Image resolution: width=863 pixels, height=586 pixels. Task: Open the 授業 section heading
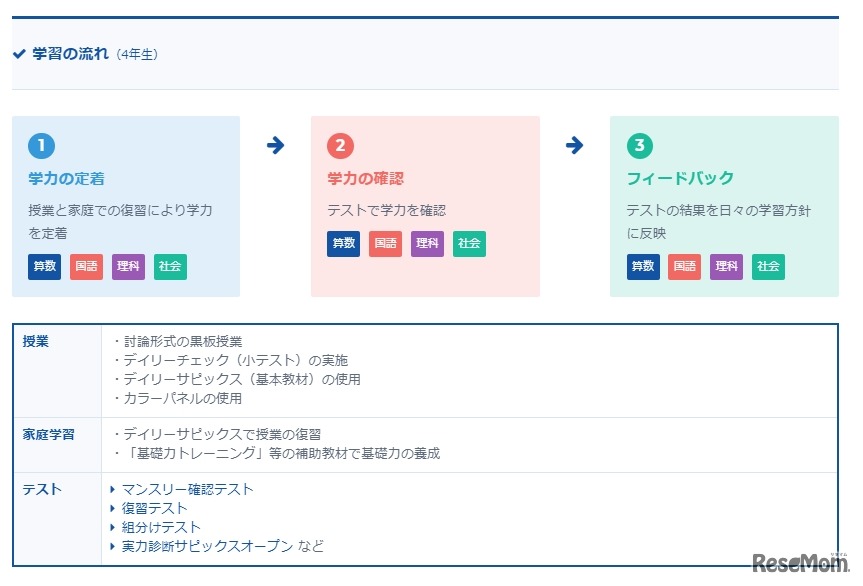(x=32, y=340)
